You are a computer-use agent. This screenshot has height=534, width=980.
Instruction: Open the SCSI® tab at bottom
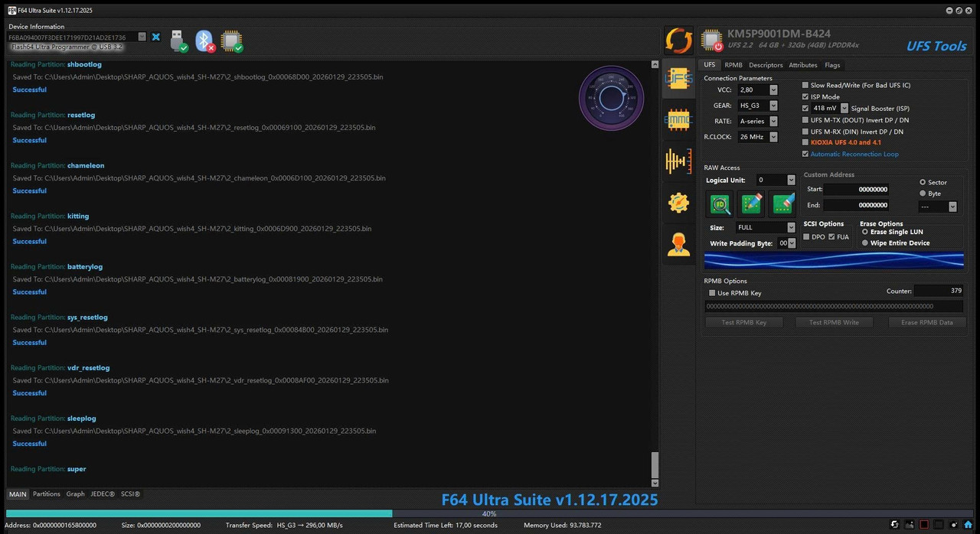point(131,494)
